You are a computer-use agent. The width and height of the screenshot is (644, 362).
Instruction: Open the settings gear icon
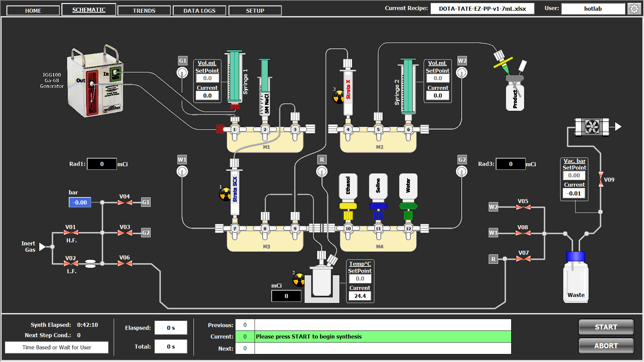coord(634,9)
